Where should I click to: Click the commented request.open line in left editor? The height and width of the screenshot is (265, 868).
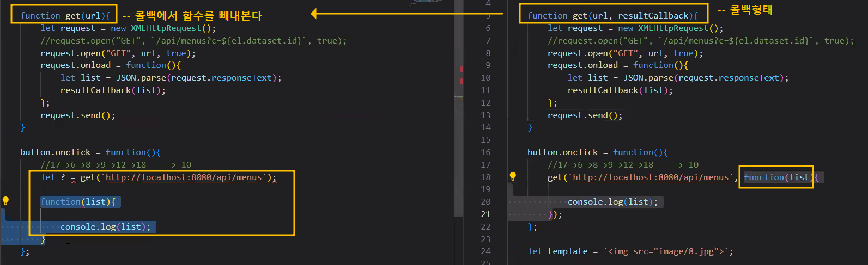coord(193,41)
